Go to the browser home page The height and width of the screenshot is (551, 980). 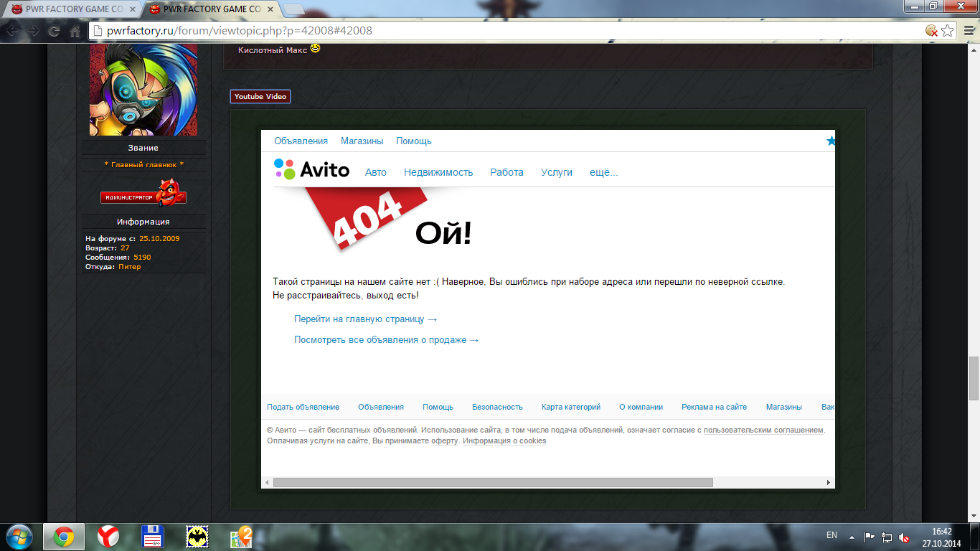coord(75,31)
